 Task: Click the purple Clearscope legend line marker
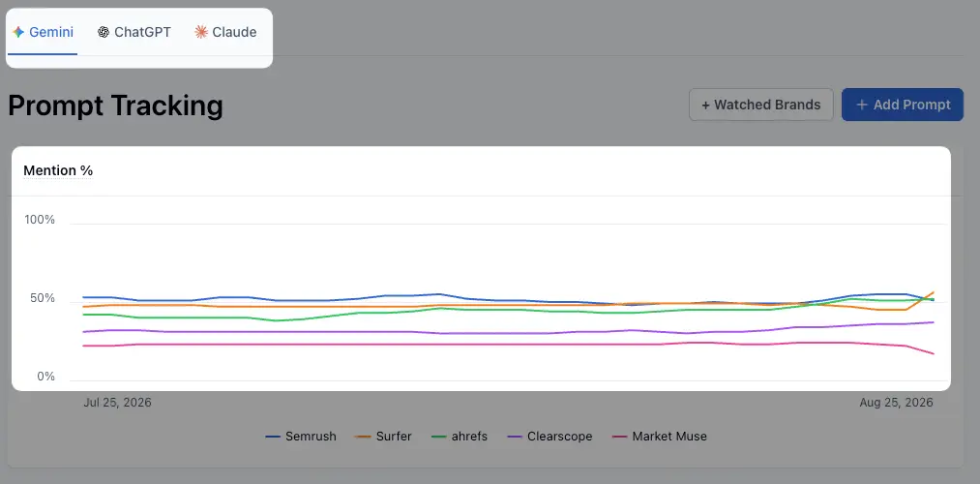coord(515,437)
